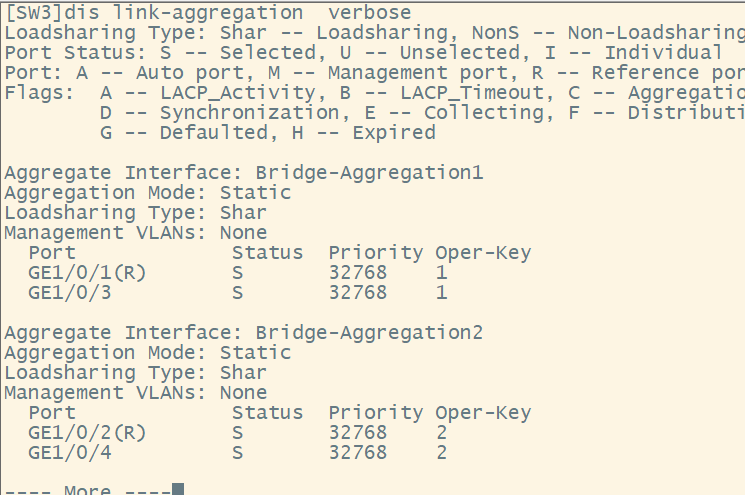
Task: Click the Bridge-Aggregation2 interface name
Action: 369,332
